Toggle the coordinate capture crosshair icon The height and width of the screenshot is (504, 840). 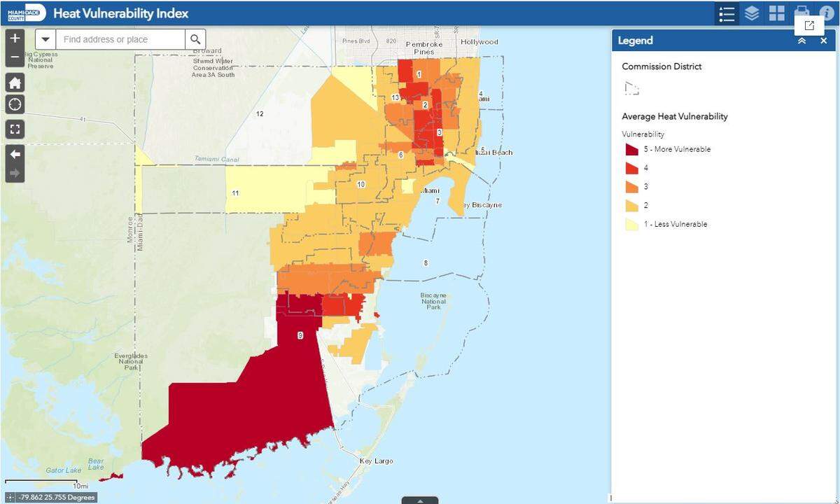(x=10, y=498)
